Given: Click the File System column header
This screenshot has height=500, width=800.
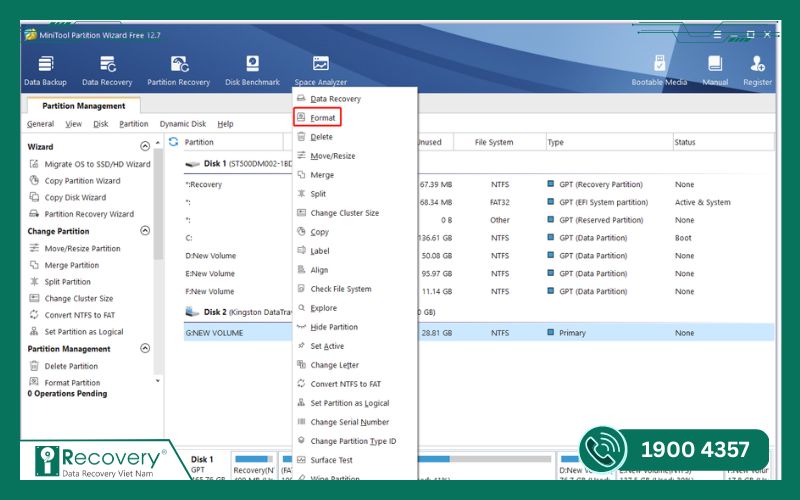Looking at the screenshot, I should (494, 142).
